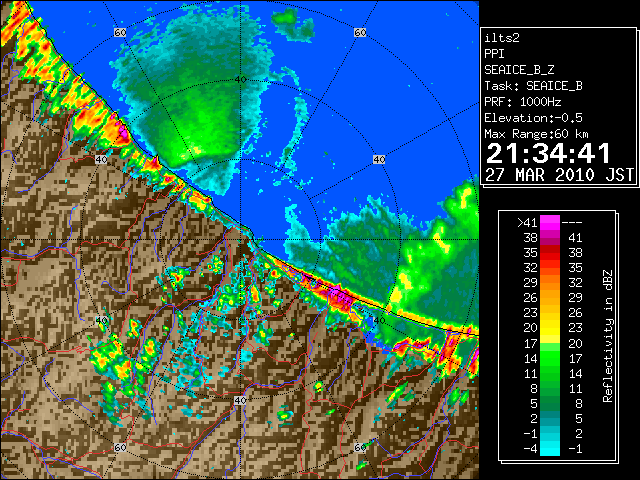Pick the cyan swatch beside '-4'
Screen dimensions: 640x480
pos(550,448)
